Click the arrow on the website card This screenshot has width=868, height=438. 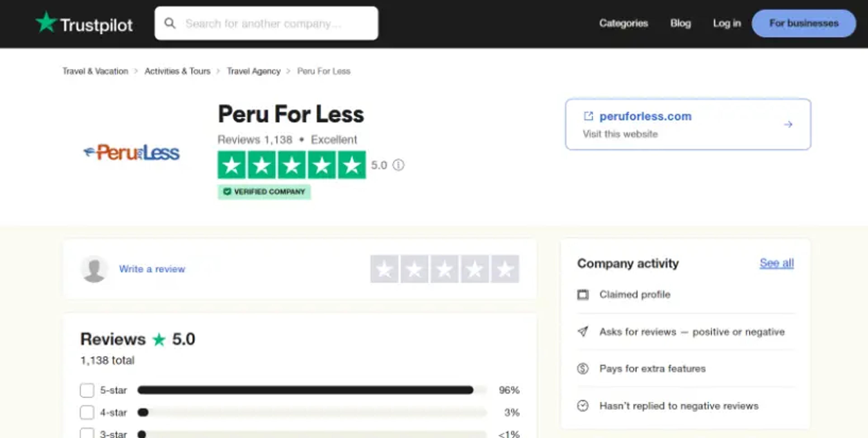pos(788,124)
